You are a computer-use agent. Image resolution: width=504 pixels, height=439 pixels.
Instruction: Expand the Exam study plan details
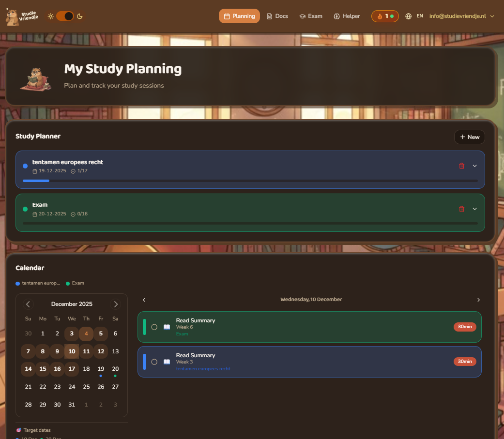[474, 209]
